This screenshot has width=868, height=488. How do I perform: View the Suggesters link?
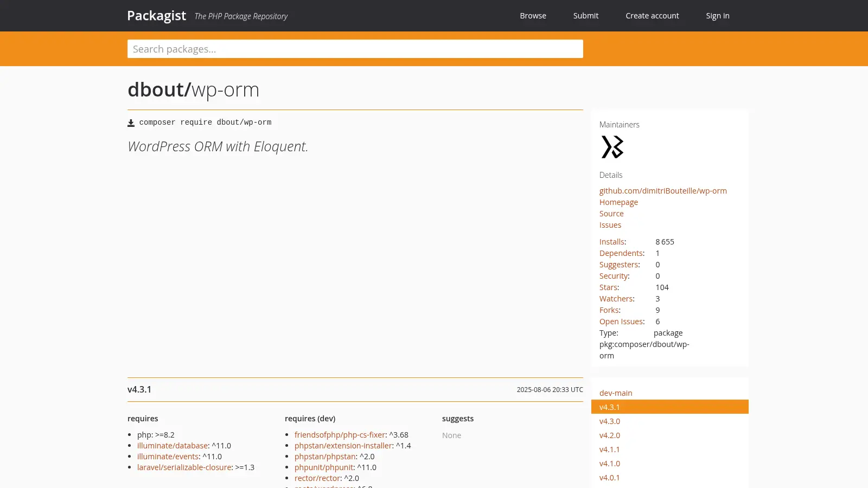pyautogui.click(x=618, y=265)
